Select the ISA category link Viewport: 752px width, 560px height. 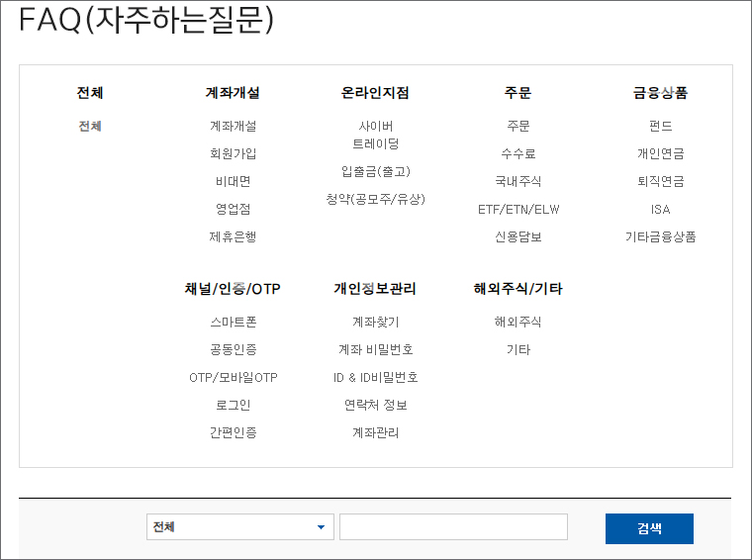click(x=660, y=210)
